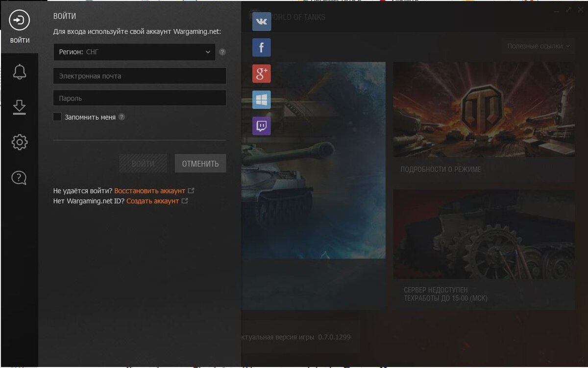The width and height of the screenshot is (588, 368).
Task: Open the notifications bell icon
Action: pos(20,71)
